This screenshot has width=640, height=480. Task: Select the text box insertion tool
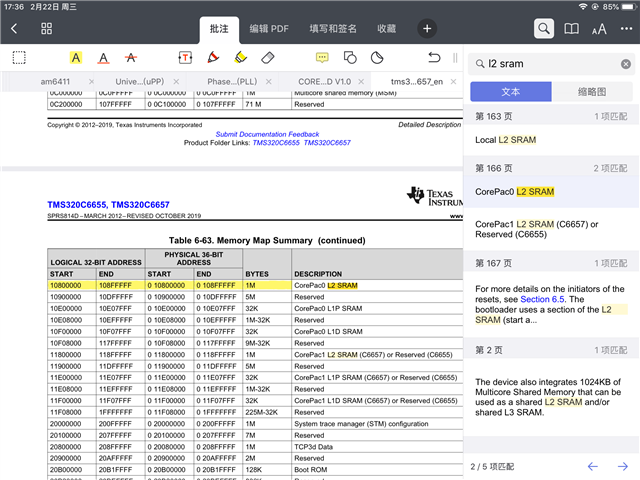click(185, 58)
